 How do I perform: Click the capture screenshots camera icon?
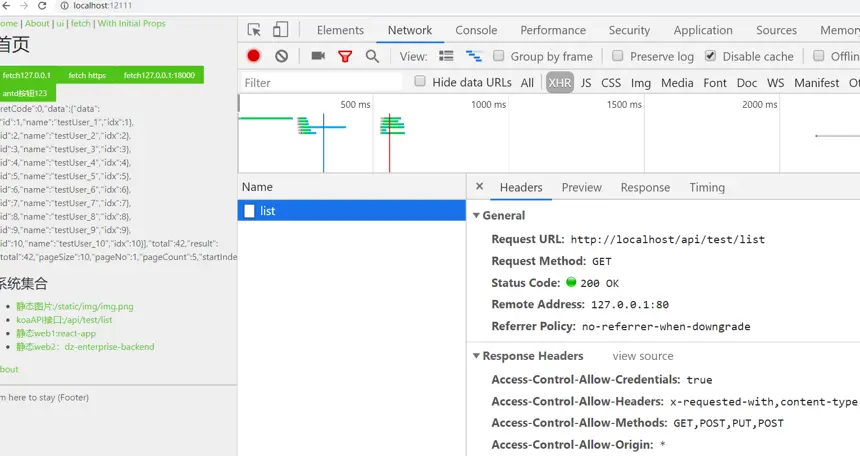[x=318, y=56]
